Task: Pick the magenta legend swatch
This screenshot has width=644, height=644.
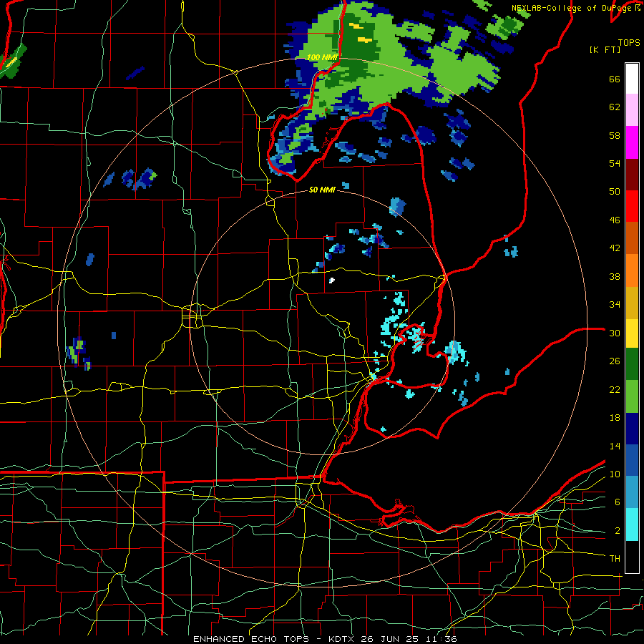Action: 632,142
